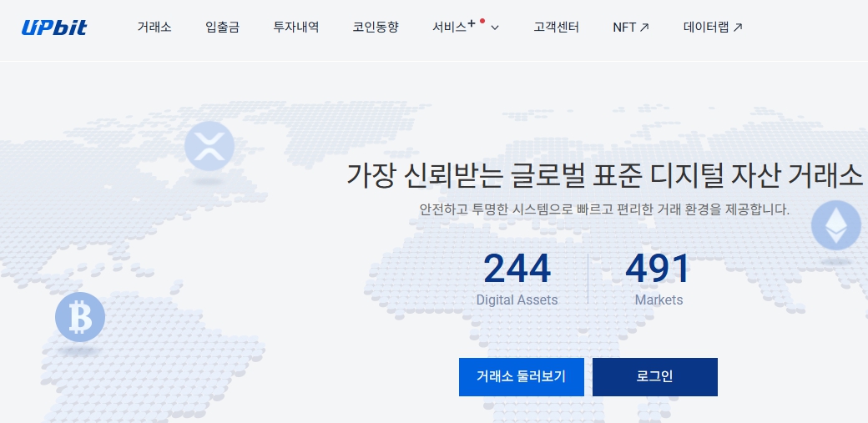Click the arrow icon next to 데이터랩
This screenshot has height=423, width=868.
[737, 28]
